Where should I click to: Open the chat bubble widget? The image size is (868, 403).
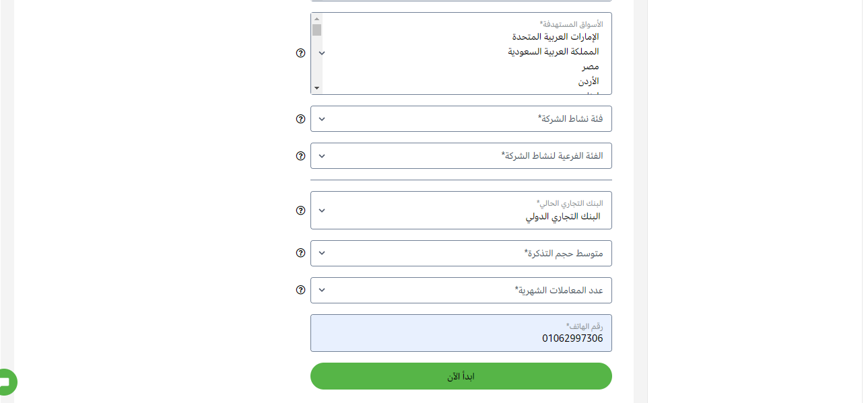pos(7,382)
